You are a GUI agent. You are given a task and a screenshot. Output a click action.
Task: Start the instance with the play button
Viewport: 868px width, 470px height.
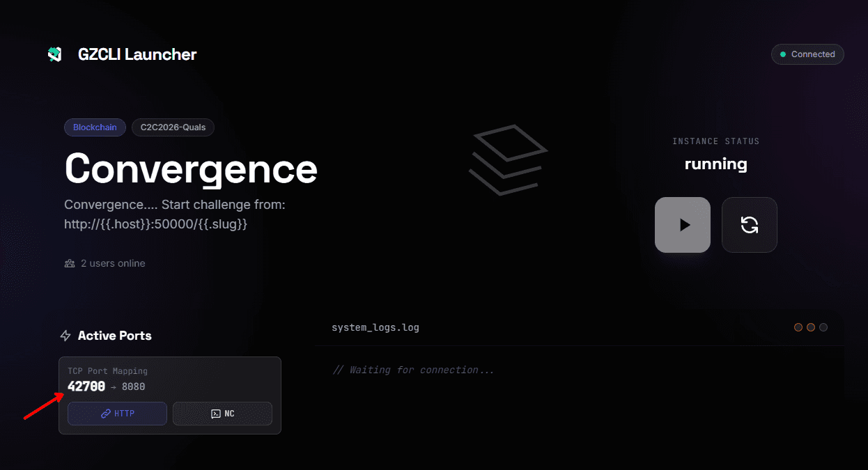click(683, 225)
